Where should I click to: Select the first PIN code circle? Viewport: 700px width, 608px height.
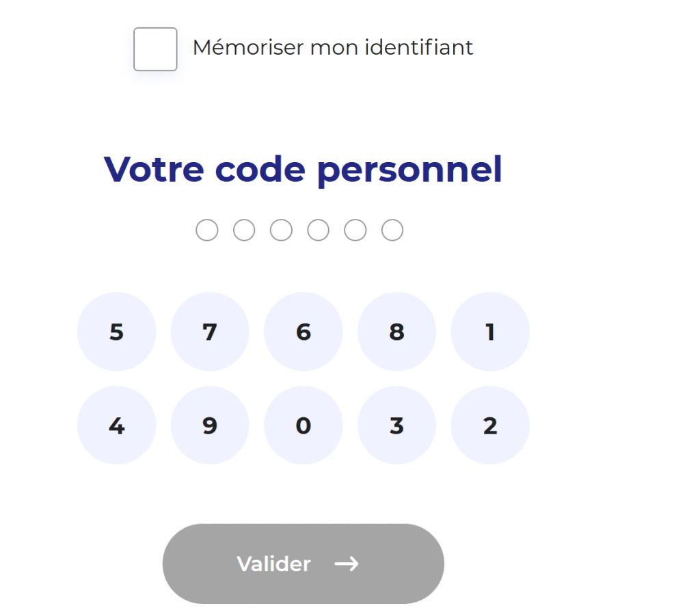click(x=207, y=230)
